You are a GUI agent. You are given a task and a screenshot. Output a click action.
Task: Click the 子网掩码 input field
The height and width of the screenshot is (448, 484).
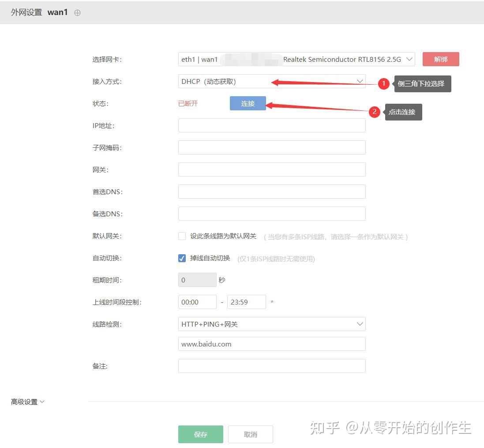(x=271, y=147)
